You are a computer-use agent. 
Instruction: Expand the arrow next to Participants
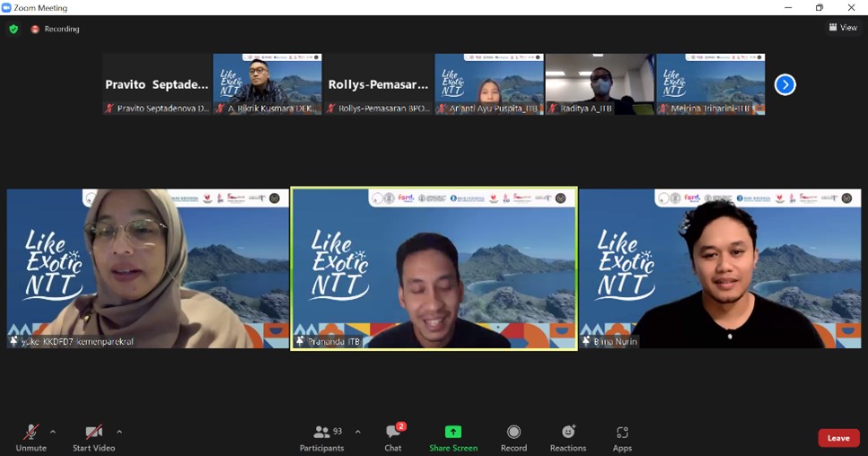coord(357,432)
